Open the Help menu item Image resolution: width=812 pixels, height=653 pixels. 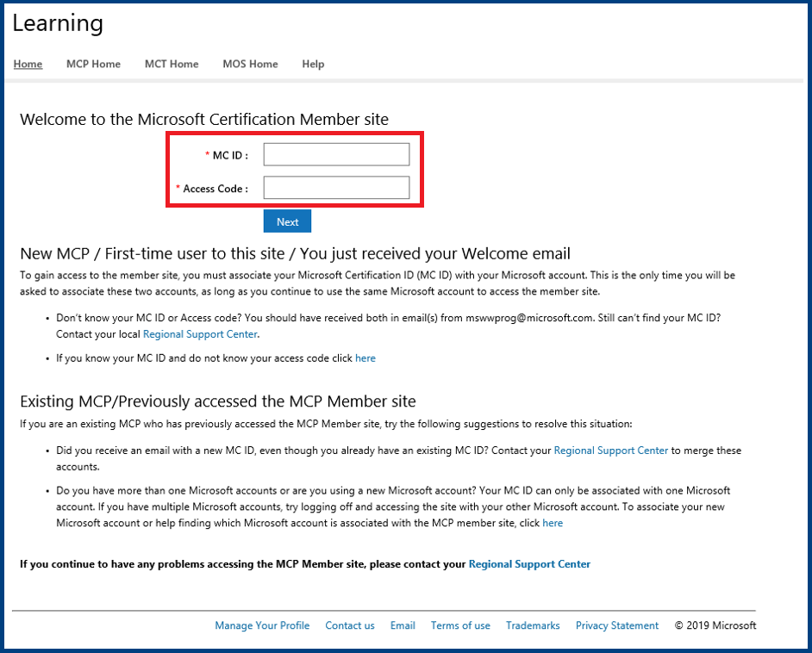[313, 64]
